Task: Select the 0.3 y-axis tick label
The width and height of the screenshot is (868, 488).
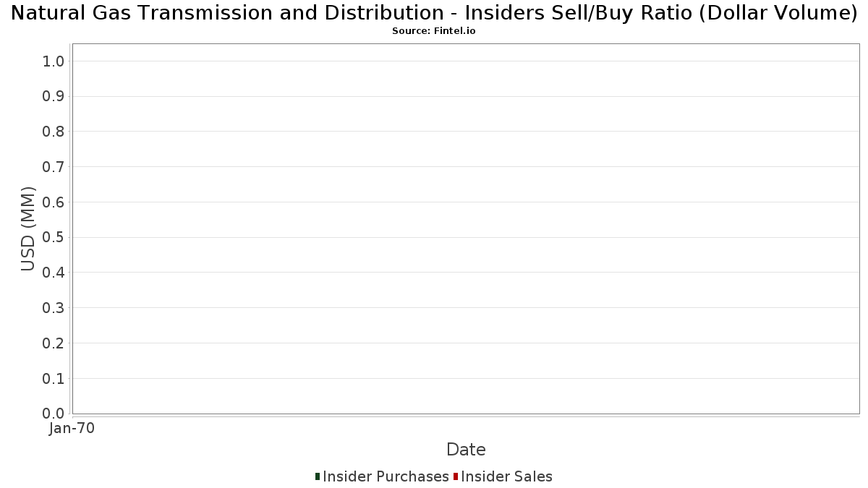Action: [54, 308]
